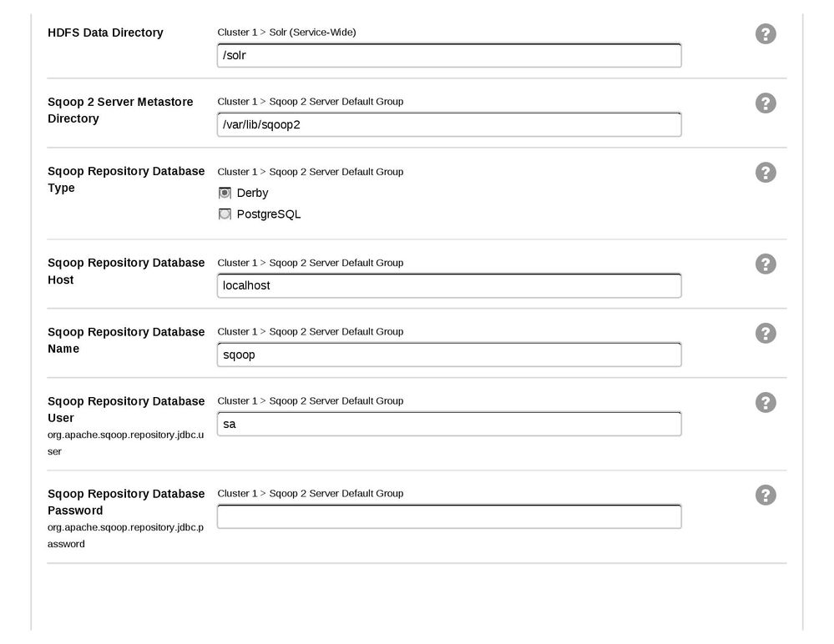Click the database name field showing sqoop

coord(449,354)
